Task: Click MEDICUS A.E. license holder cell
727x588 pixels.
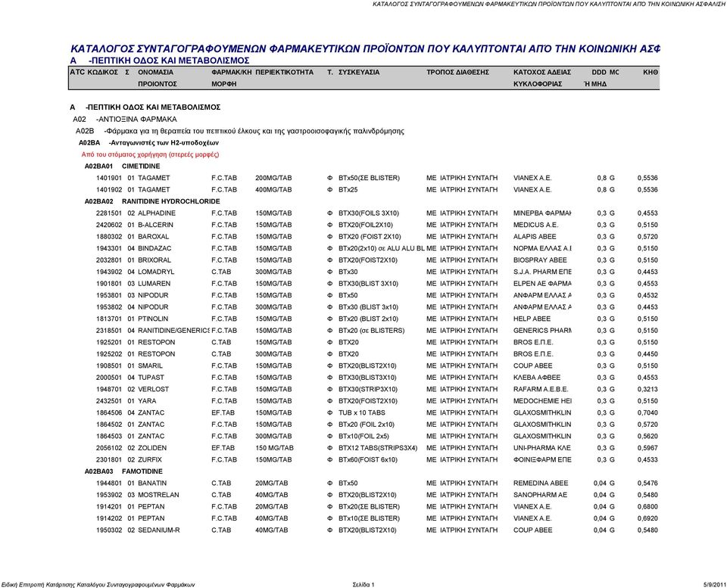Action: click(x=535, y=225)
